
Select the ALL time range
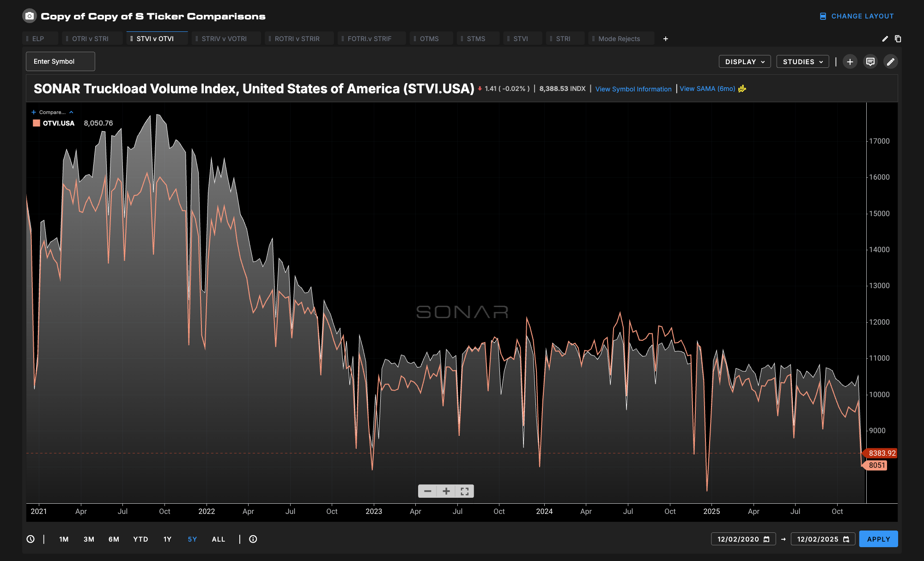[x=219, y=539]
